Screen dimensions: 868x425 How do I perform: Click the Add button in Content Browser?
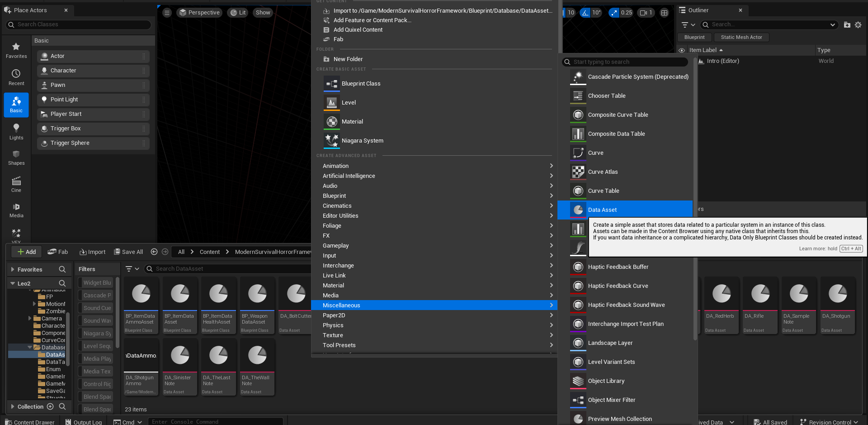click(27, 252)
